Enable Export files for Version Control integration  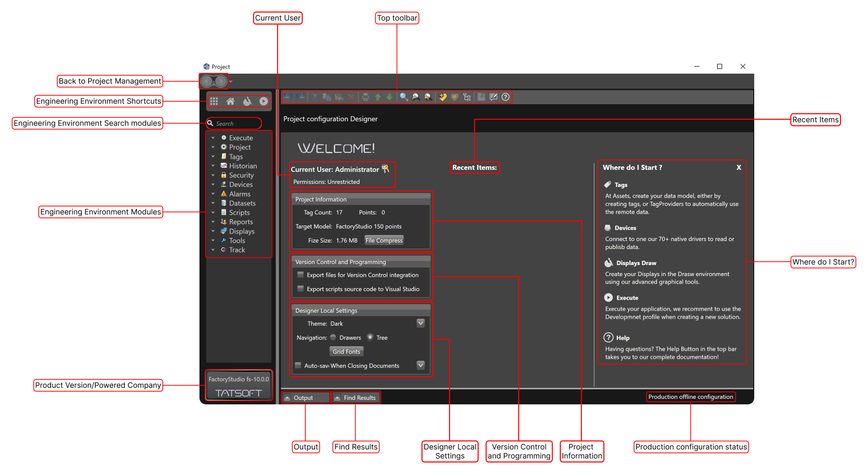pyautogui.click(x=301, y=275)
